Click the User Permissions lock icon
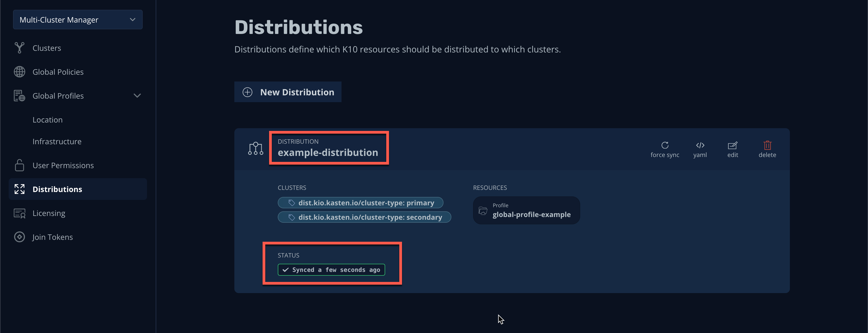The height and width of the screenshot is (333, 868). point(20,165)
